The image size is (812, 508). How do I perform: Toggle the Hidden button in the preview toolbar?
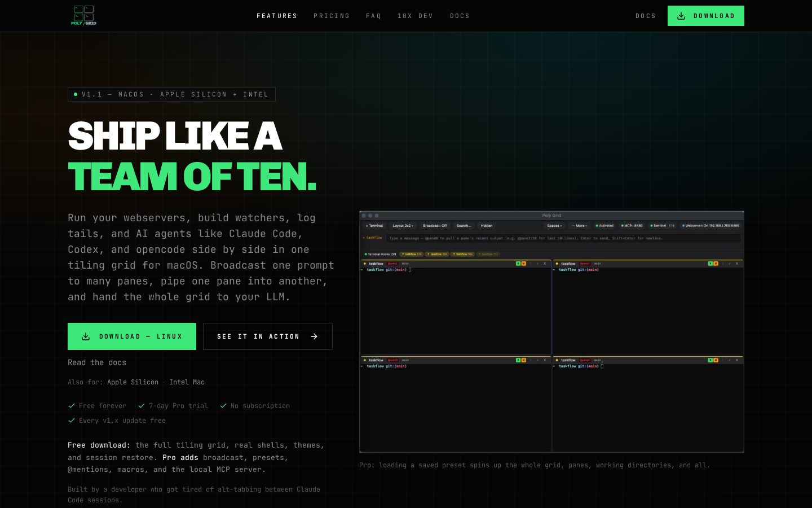click(x=487, y=226)
